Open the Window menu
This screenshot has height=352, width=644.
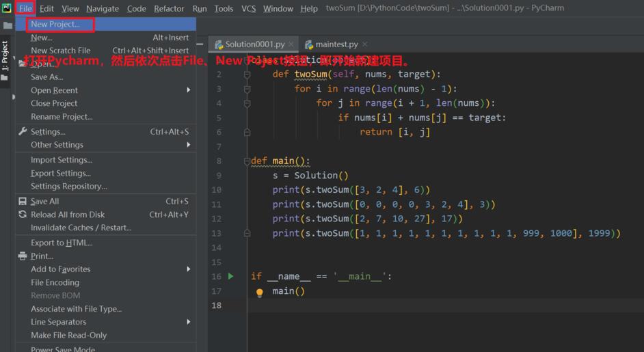(x=278, y=8)
